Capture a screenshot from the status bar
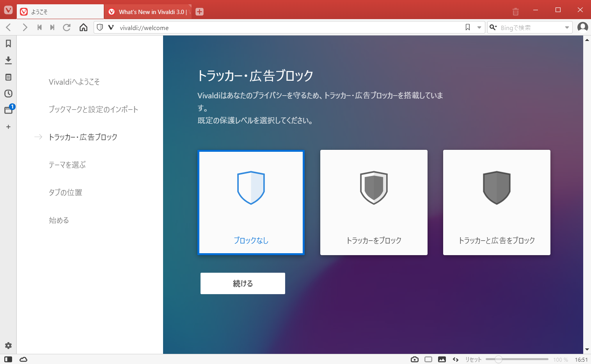This screenshot has width=591, height=364. click(x=414, y=359)
